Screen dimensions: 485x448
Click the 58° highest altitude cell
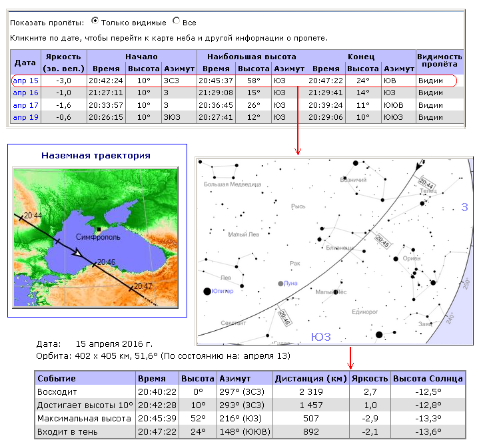coord(253,81)
